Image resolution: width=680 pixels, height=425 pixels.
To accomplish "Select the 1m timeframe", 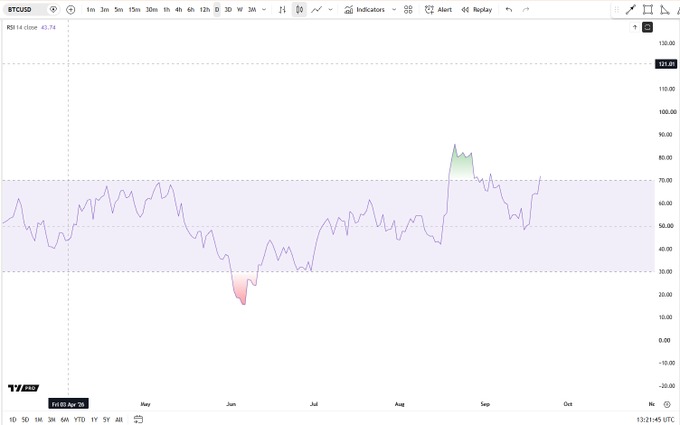I will coord(91,10).
